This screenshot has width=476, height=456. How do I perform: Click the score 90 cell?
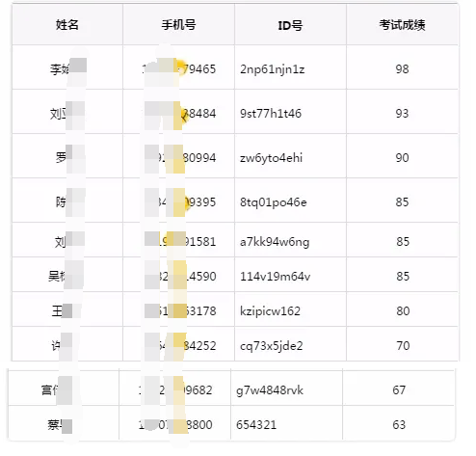(402, 158)
